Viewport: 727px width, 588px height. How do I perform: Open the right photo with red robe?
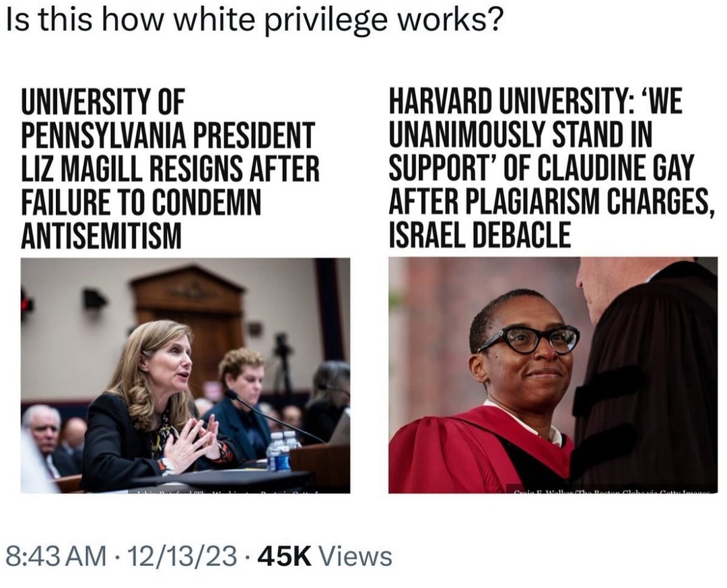coord(553,375)
